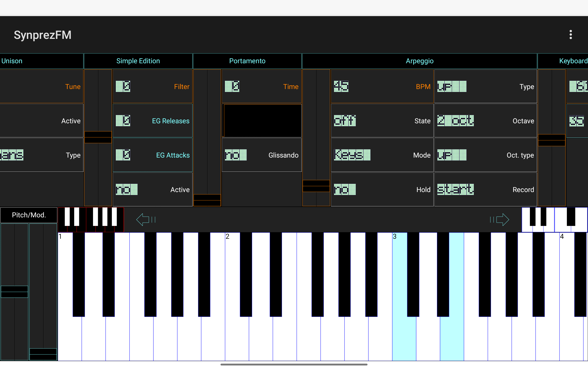Tap the right mini keyboard overview
The image size is (588, 368).
[554, 219]
